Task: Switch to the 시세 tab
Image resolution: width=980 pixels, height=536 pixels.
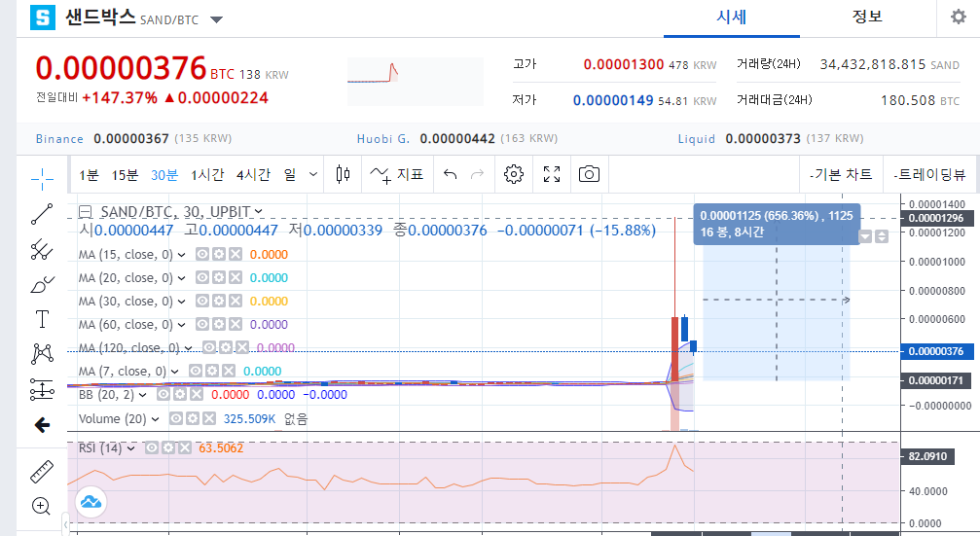Action: click(x=731, y=18)
